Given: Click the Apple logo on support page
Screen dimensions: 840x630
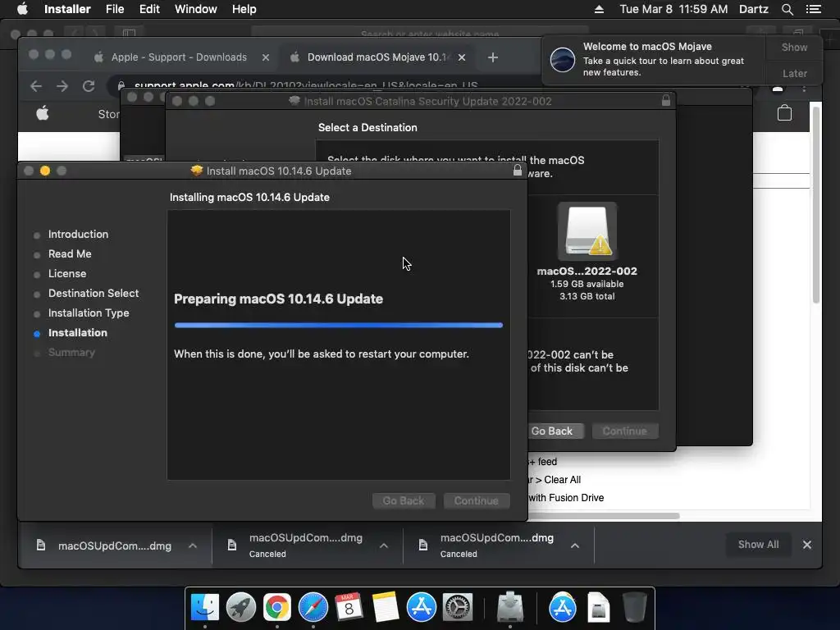Looking at the screenshot, I should [43, 113].
